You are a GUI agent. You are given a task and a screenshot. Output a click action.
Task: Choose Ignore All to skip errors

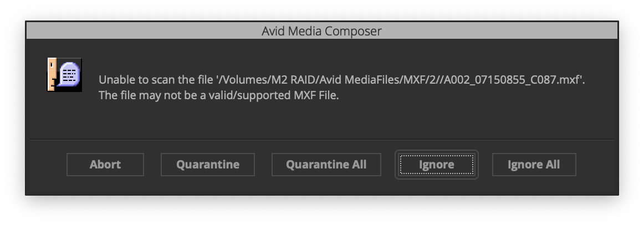point(534,165)
